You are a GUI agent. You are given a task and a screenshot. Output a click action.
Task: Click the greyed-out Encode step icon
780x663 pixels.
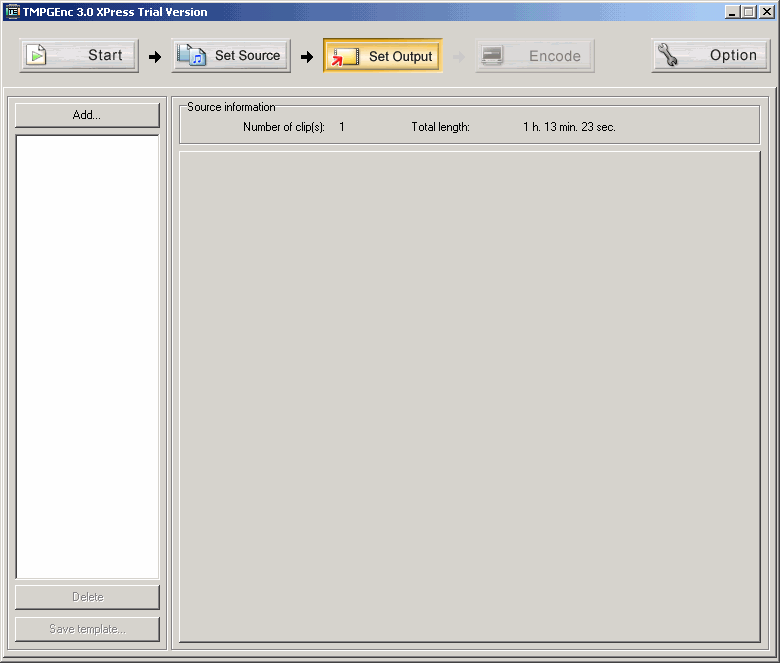click(491, 56)
